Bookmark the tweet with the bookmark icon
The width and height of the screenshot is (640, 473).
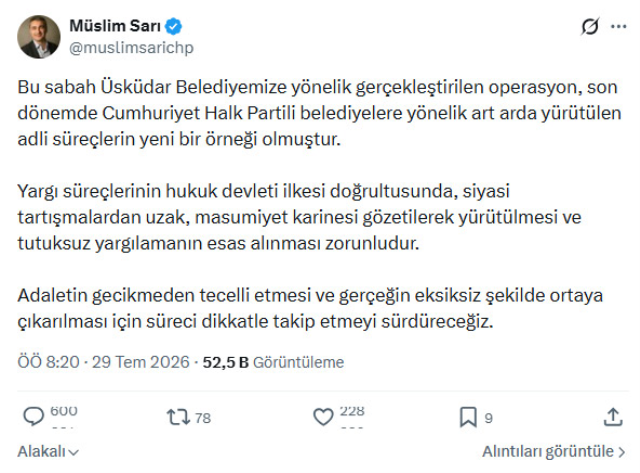[468, 417]
